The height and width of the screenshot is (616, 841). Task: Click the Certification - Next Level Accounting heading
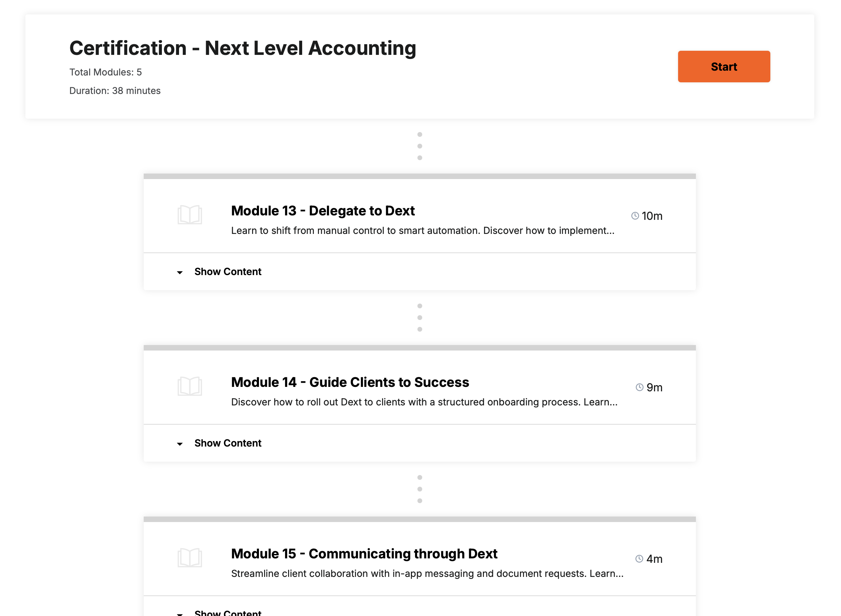coord(243,48)
